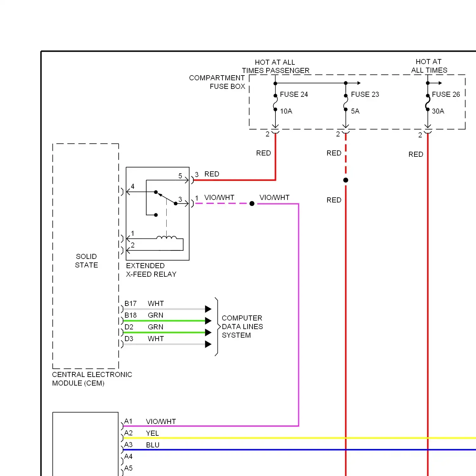Screen dimensions: 476x476
Task: Click the 10A fuse rating
Action: [x=286, y=111]
